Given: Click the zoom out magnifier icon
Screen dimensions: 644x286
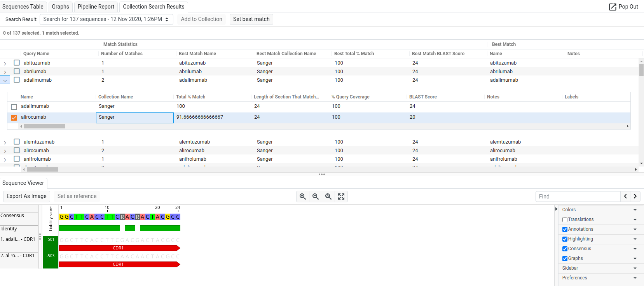Looking at the screenshot, I should (316, 197).
